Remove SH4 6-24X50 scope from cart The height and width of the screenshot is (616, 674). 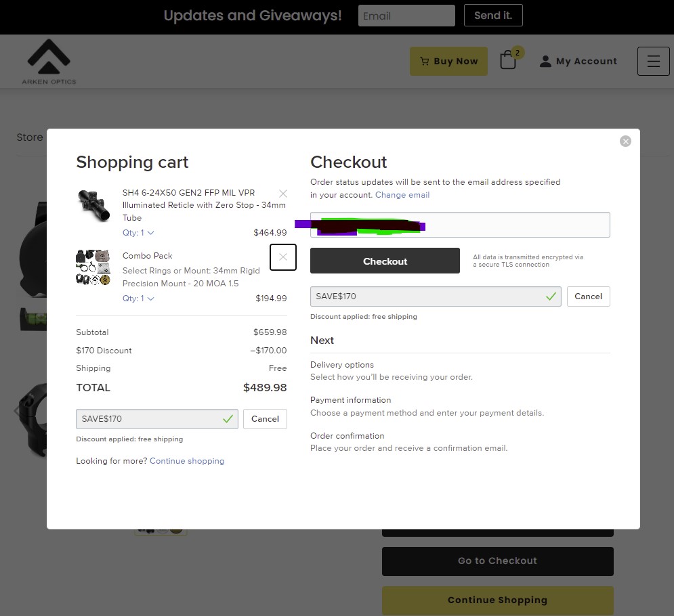click(x=283, y=194)
